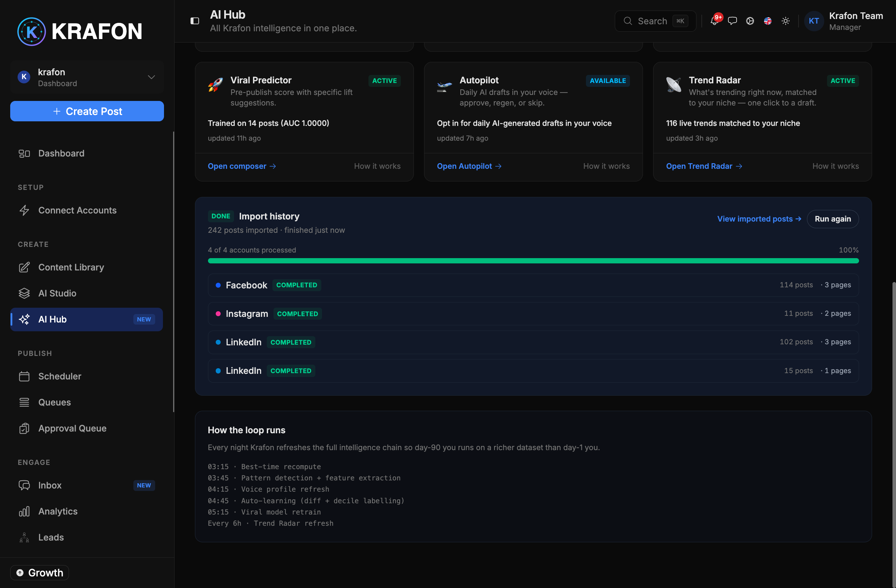896x588 pixels.
Task: Click the AVAILABLE badge on Autopilot
Action: coord(608,81)
